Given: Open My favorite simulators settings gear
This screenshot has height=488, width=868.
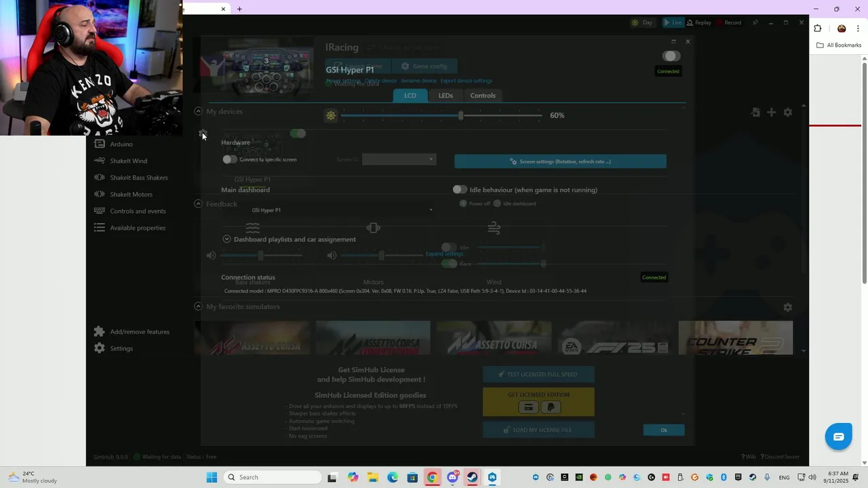Looking at the screenshot, I should pos(787,307).
